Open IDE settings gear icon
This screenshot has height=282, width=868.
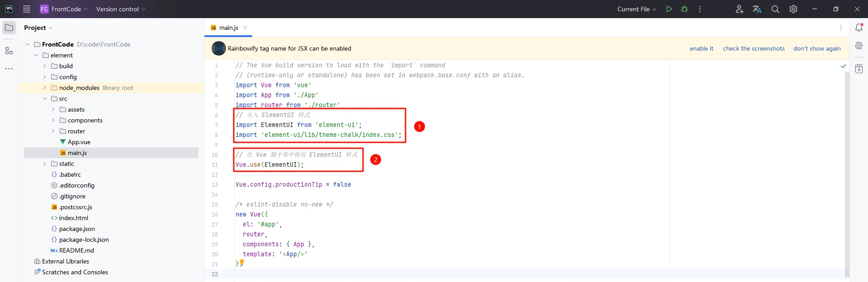pyautogui.click(x=793, y=9)
